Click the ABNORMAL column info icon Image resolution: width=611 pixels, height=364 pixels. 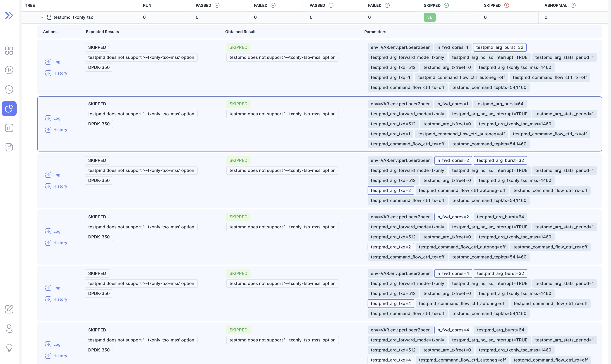(573, 5)
